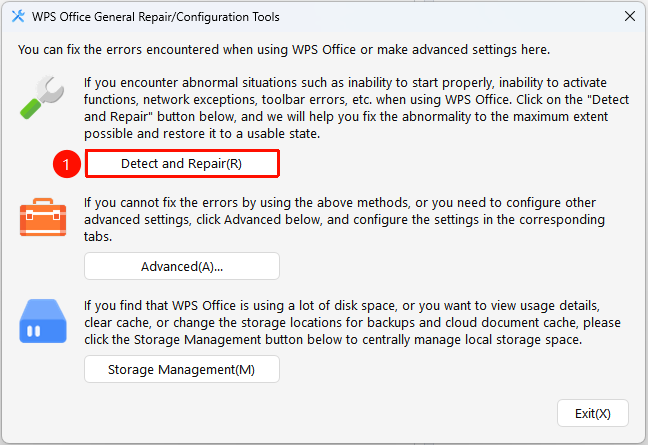Viewport: 648px width, 445px height.
Task: Close the repair tools dialog with X
Action: 630,17
